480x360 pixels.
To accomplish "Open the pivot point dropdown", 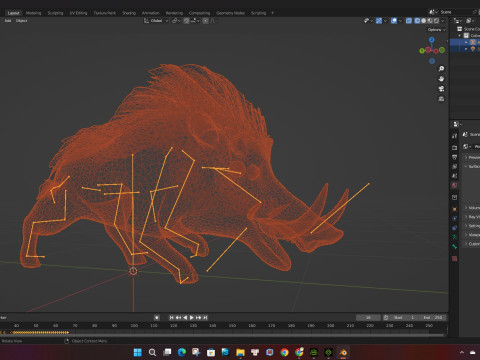I will (176, 21).
